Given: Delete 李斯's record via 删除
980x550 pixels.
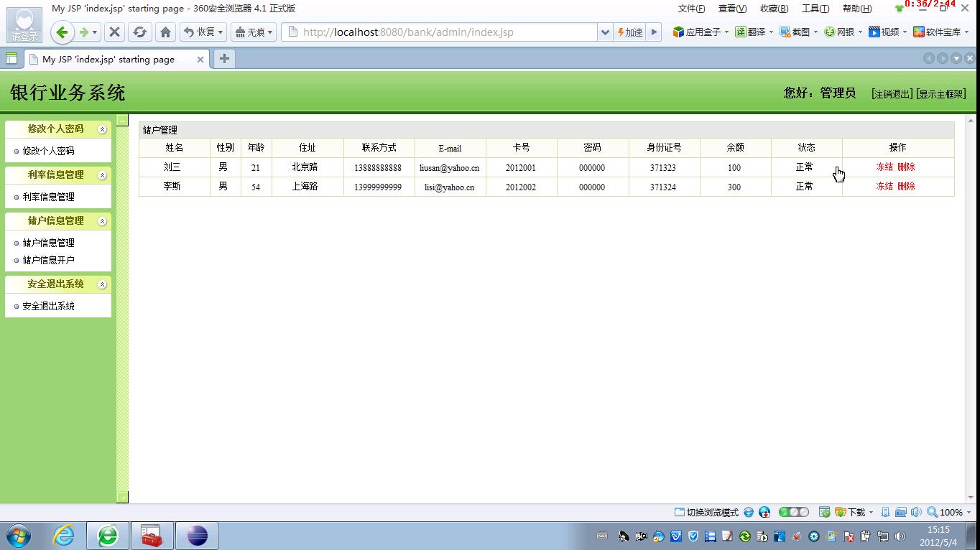Looking at the screenshot, I should click(906, 186).
